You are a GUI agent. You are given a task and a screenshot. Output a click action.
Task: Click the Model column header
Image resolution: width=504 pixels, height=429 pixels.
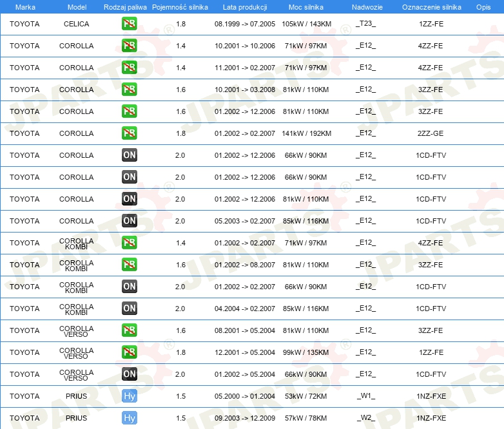coord(77,7)
